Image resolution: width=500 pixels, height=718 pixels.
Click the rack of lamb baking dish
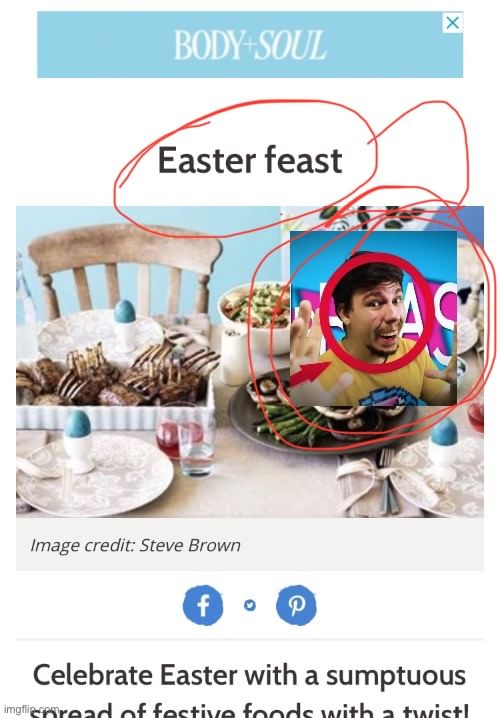pyautogui.click(x=114, y=387)
